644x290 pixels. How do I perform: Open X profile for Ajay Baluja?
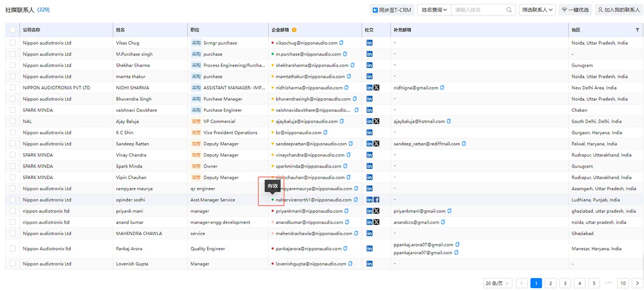[376, 121]
